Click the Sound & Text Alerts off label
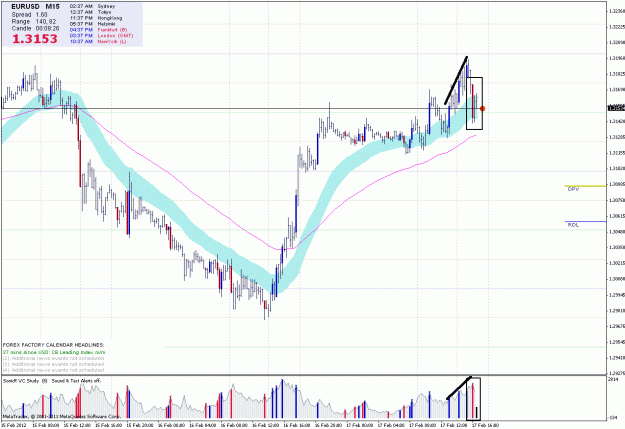The height and width of the screenshot is (429, 625). pos(77,381)
